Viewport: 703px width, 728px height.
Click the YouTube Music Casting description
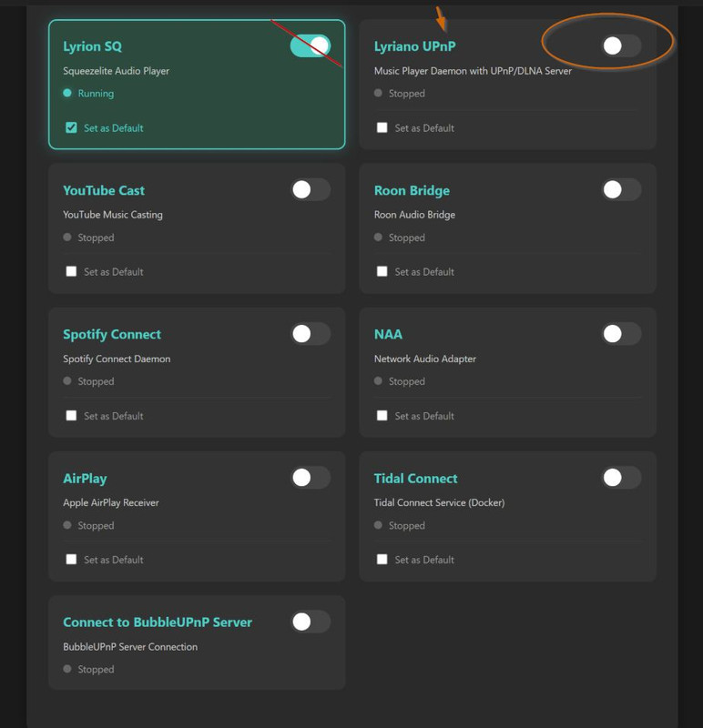pos(113,215)
